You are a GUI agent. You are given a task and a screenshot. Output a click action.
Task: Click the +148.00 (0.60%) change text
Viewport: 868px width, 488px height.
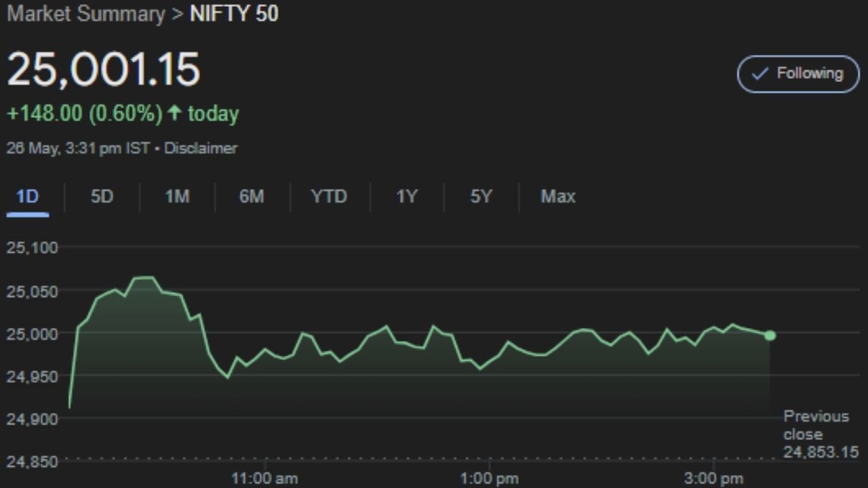[x=85, y=113]
